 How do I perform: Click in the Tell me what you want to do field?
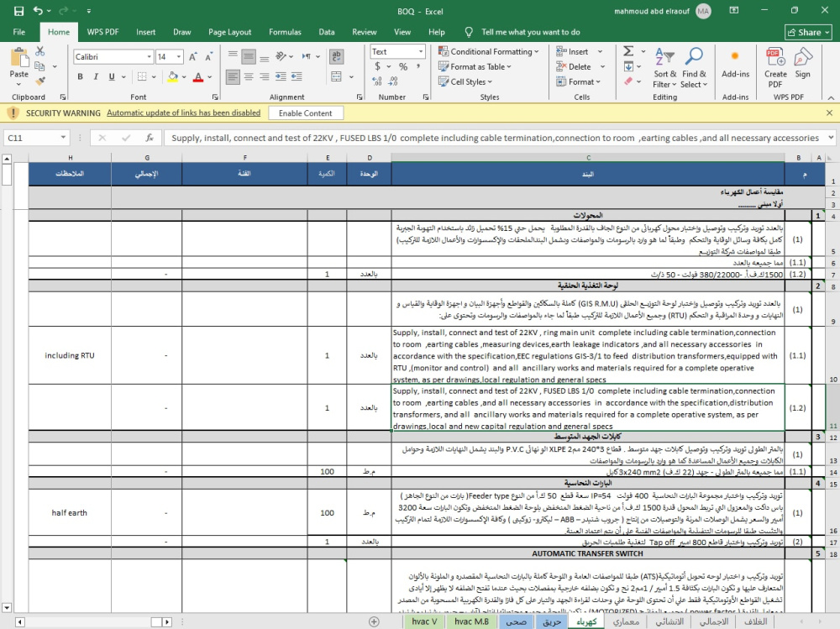[530, 32]
